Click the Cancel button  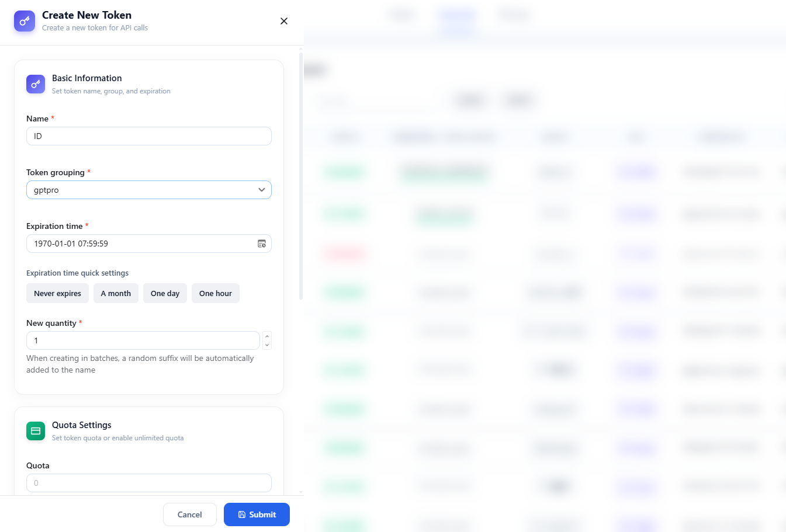[x=190, y=514]
